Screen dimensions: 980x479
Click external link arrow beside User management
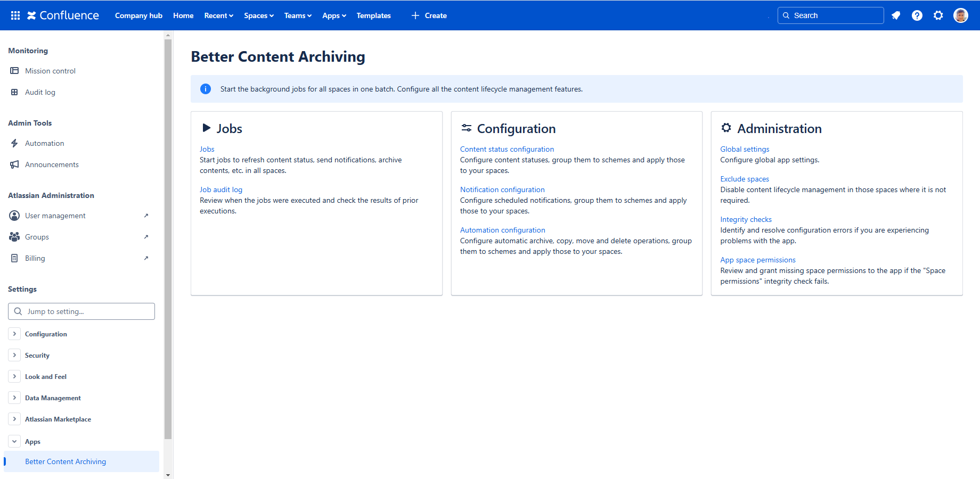pos(146,216)
